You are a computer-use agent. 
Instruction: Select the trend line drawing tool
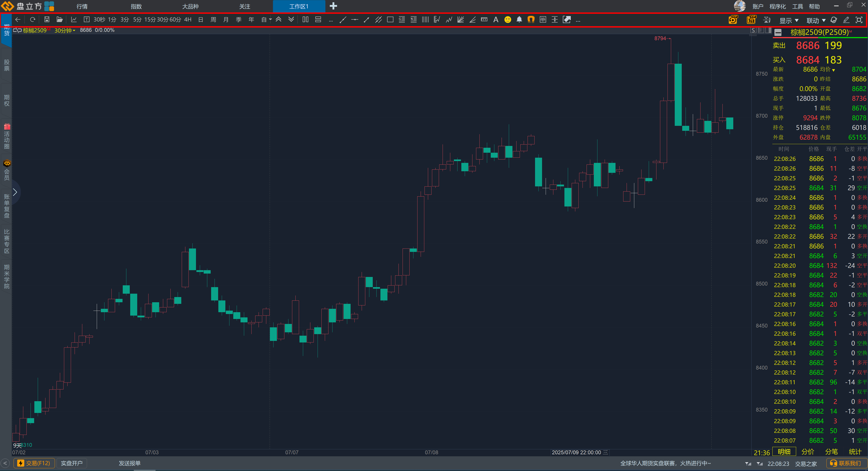(x=343, y=20)
